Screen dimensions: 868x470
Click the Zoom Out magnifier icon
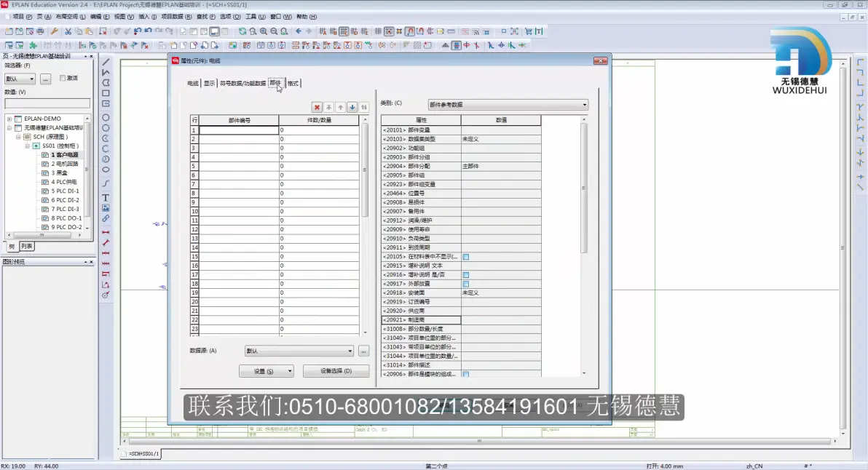[274, 31]
